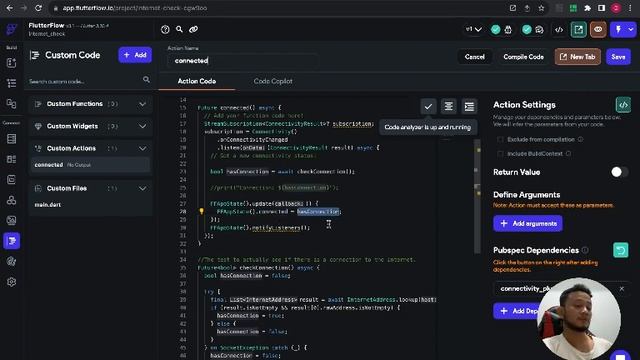Image resolution: width=640 pixels, height=360 pixels.
Task: Click the code editor vertical scrollbar
Action: [x=478, y=196]
